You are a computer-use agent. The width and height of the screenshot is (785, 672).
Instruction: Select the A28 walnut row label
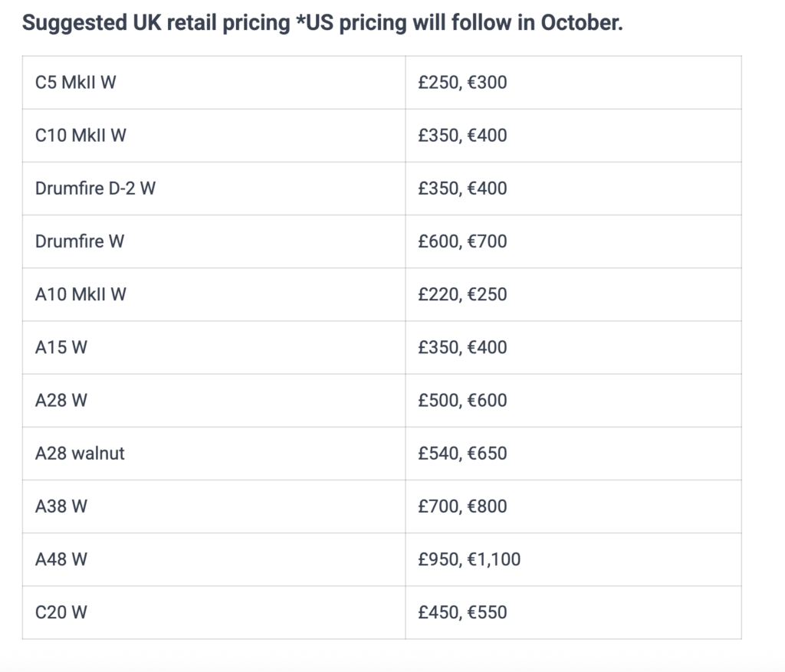[80, 453]
